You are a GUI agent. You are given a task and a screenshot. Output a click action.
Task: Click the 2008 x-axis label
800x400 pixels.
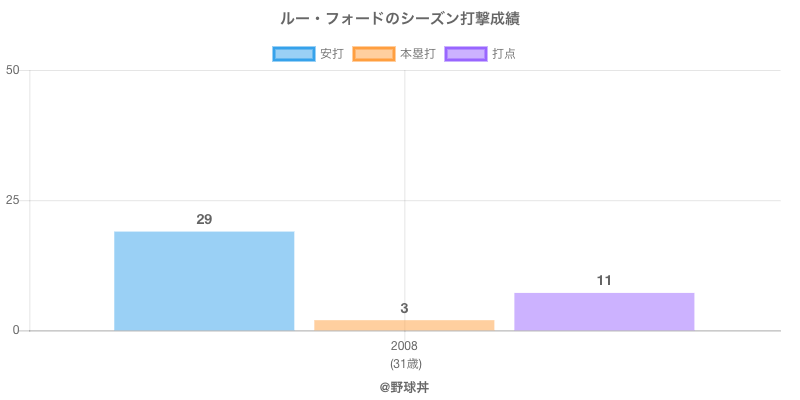[404, 346]
